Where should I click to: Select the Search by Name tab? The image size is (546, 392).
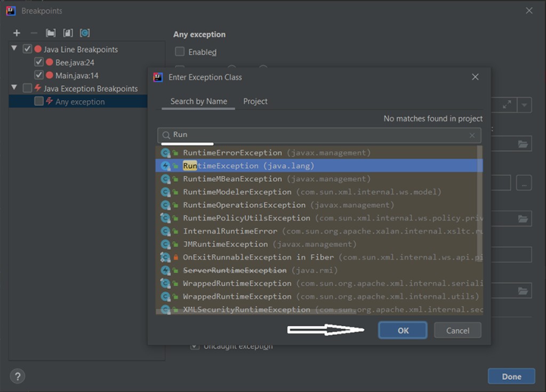[x=198, y=101]
